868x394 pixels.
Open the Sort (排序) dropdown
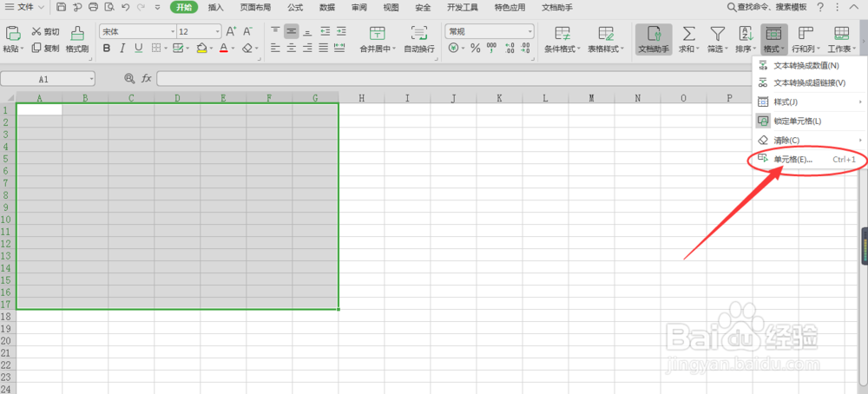click(746, 39)
